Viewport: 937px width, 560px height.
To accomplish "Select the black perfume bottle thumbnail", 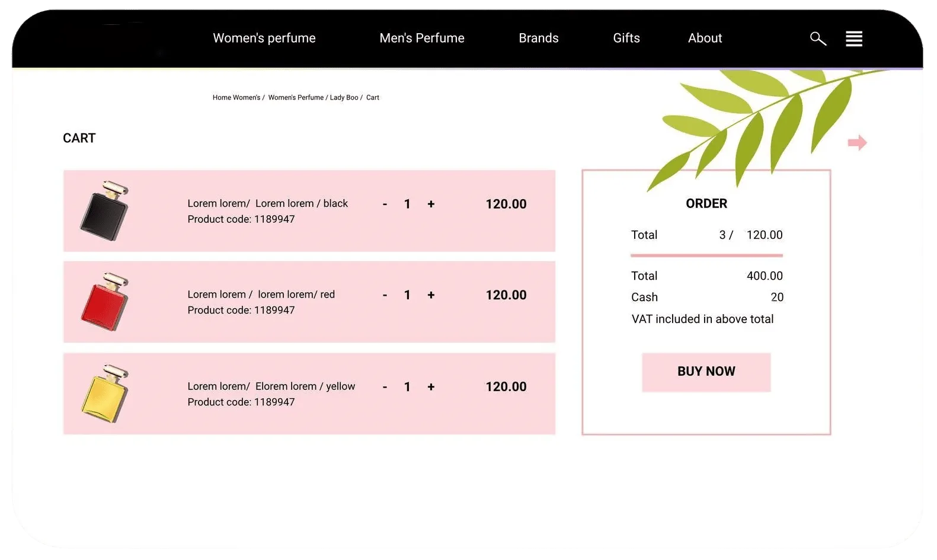I will 105,211.
